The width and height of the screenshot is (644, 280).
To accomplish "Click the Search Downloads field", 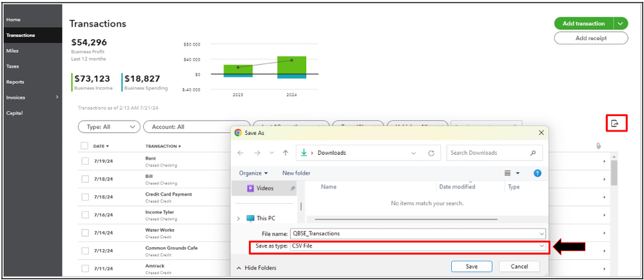I will tap(494, 153).
